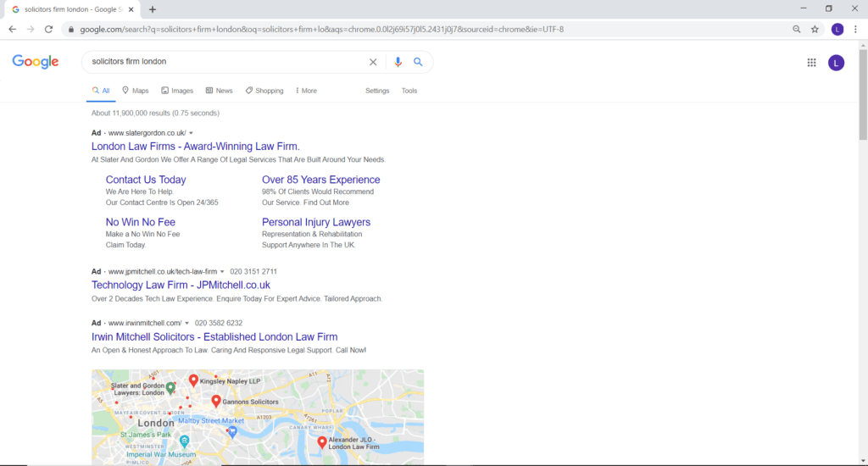The height and width of the screenshot is (466, 868).
Task: Click the Kingsley Napley LLP map pin
Action: (193, 380)
